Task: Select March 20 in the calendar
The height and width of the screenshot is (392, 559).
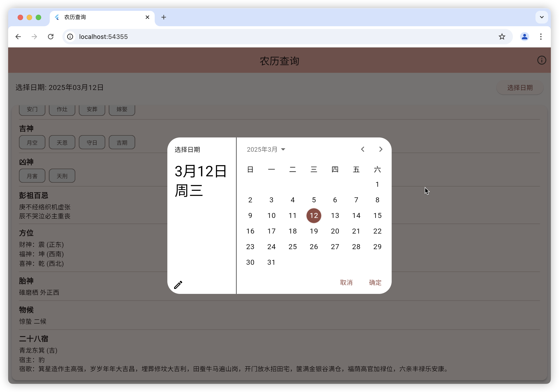Action: coord(335,231)
